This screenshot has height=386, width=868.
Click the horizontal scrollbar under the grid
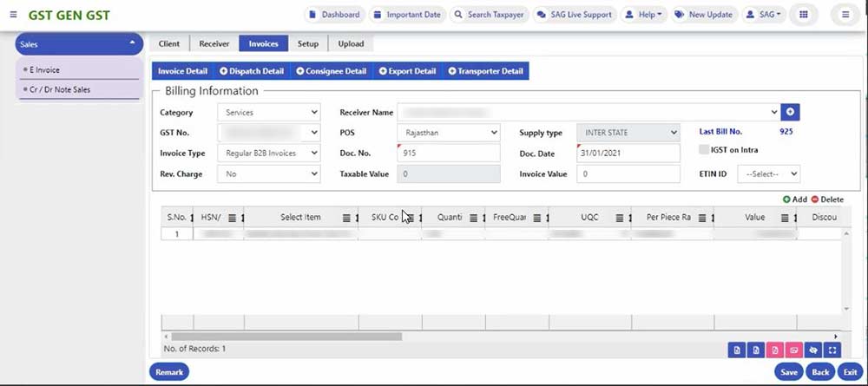pyautogui.click(x=286, y=336)
